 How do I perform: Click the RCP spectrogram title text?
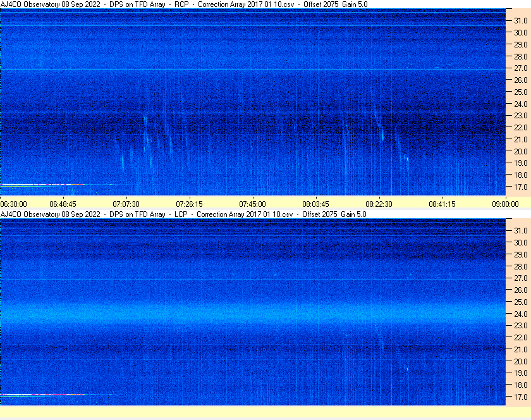184,4
